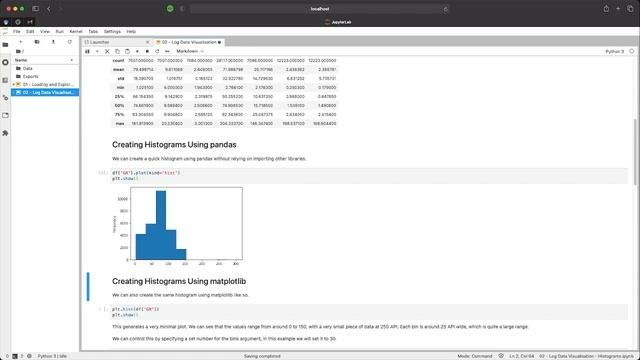Click the Saving completed status message
The width and height of the screenshot is (640, 360).
pos(262,356)
